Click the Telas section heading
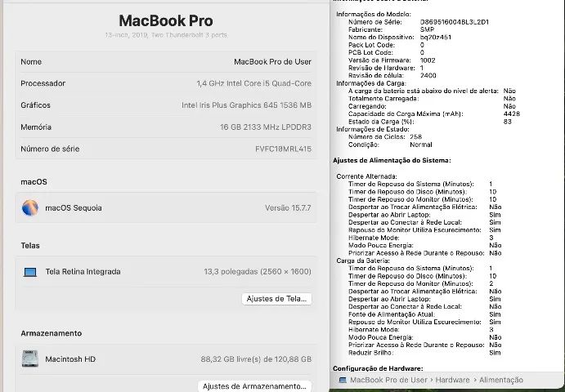565x392 pixels. (30, 246)
